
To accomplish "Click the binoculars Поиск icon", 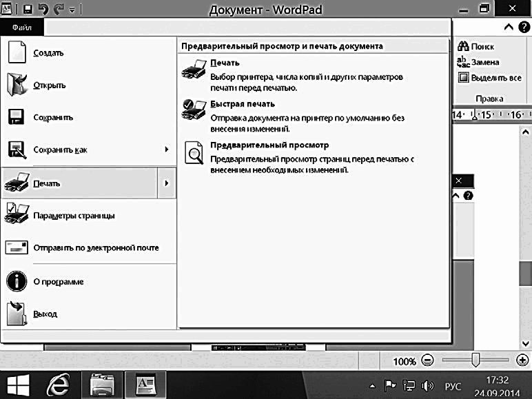I will tap(463, 45).
